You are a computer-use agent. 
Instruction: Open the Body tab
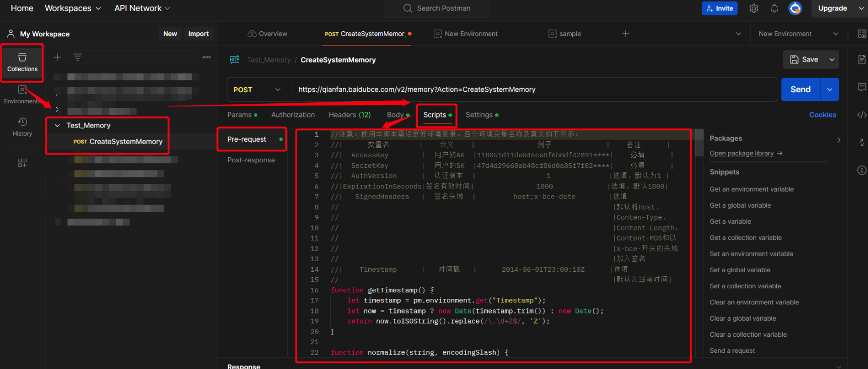coord(397,115)
